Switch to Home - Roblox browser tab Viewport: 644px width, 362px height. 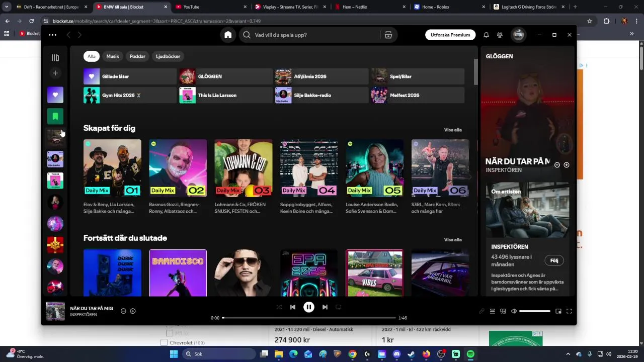pyautogui.click(x=449, y=7)
